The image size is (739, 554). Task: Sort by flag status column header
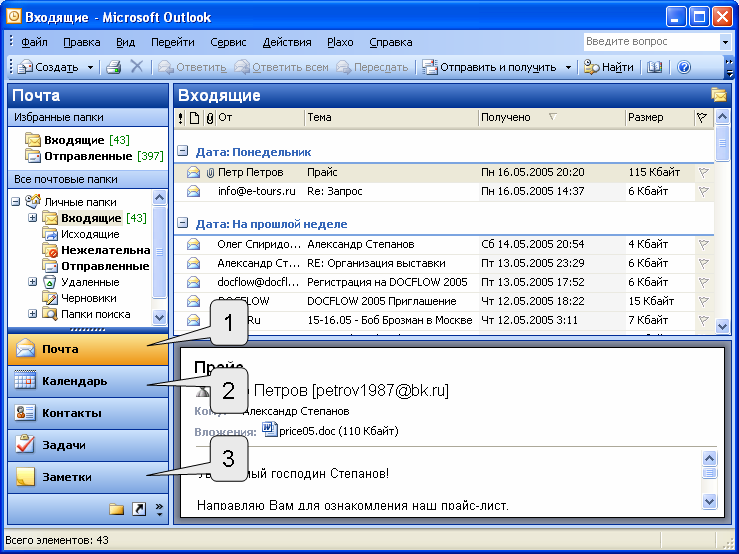702,118
